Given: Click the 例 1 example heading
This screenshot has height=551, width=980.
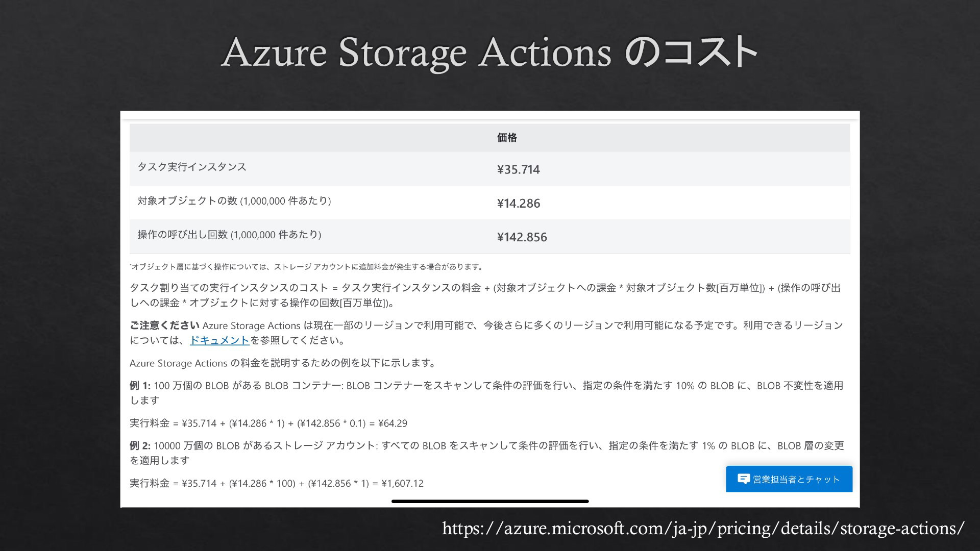Looking at the screenshot, I should coord(140,386).
